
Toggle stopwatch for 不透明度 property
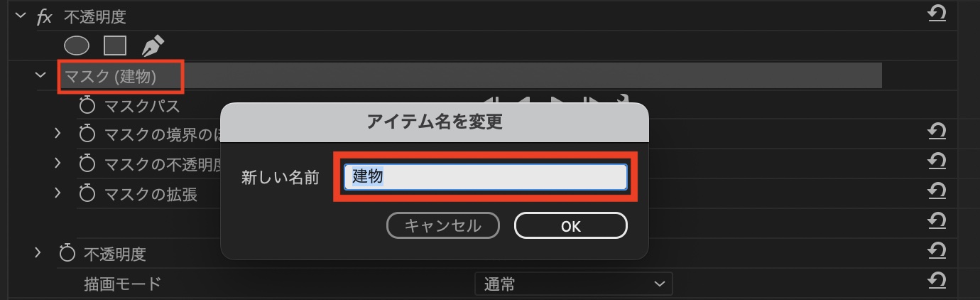pos(67,252)
